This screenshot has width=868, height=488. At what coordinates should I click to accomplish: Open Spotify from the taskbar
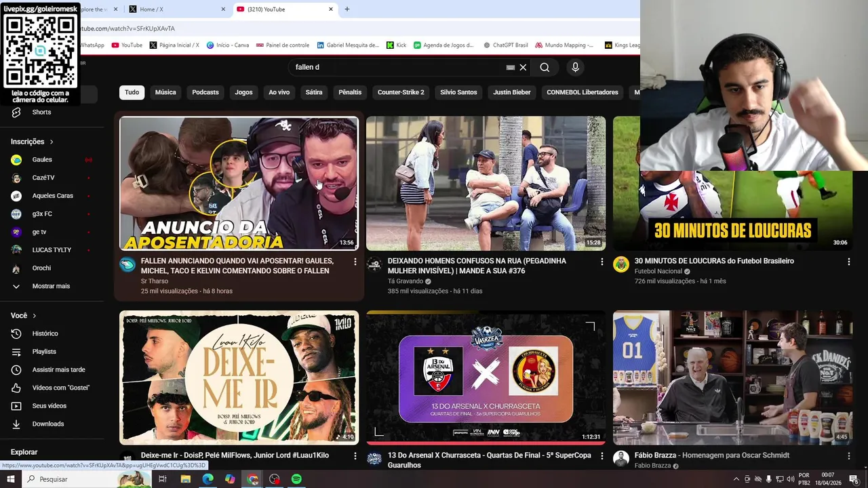coord(296,479)
